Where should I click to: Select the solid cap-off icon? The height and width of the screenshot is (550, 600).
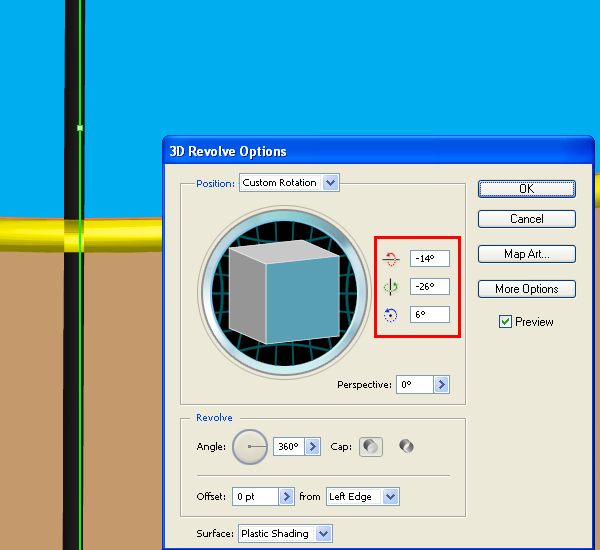pos(406,446)
